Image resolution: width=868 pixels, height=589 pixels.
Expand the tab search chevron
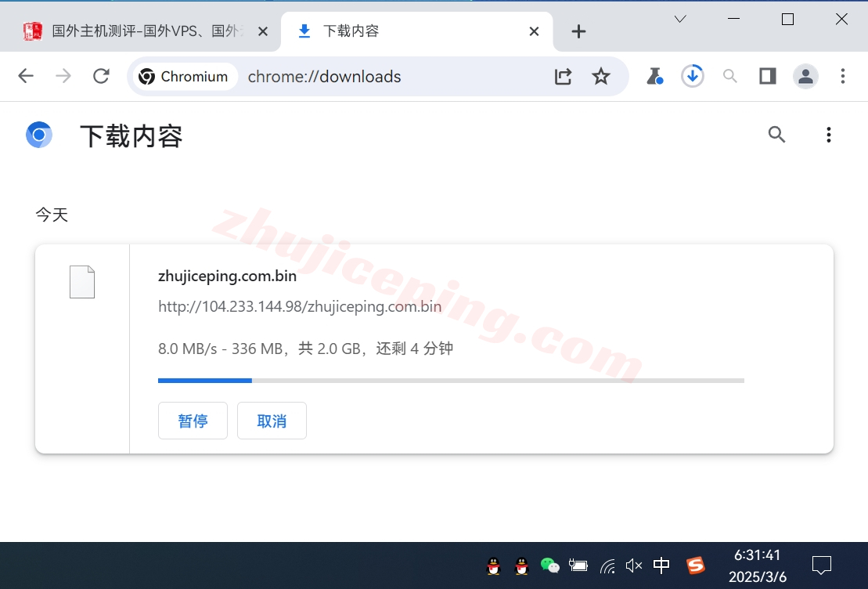pyautogui.click(x=680, y=20)
